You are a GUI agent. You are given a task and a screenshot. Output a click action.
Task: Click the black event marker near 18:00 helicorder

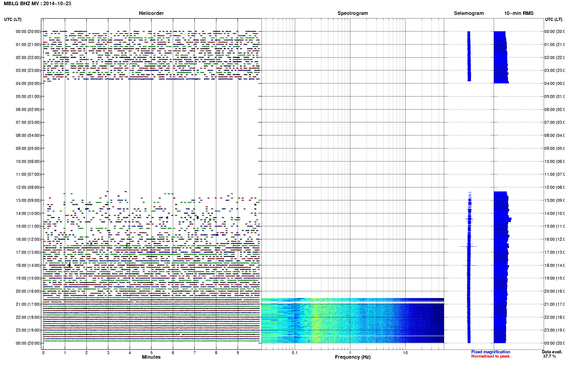[69, 265]
